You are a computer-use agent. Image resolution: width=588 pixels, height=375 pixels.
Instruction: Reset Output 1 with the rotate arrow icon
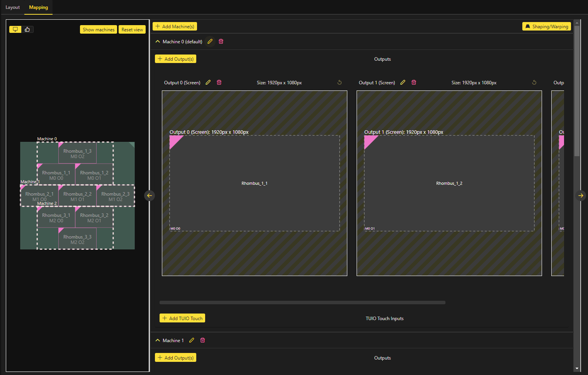pos(534,82)
